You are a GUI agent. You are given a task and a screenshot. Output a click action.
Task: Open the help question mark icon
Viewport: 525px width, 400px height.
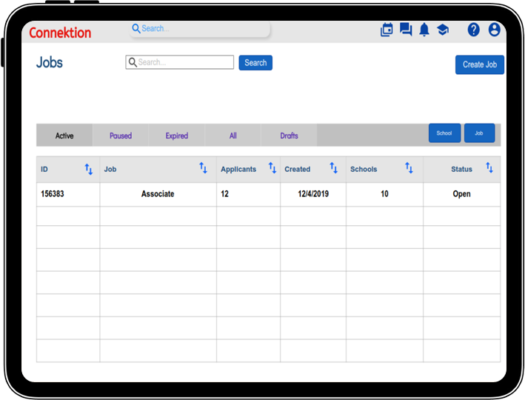click(x=473, y=30)
